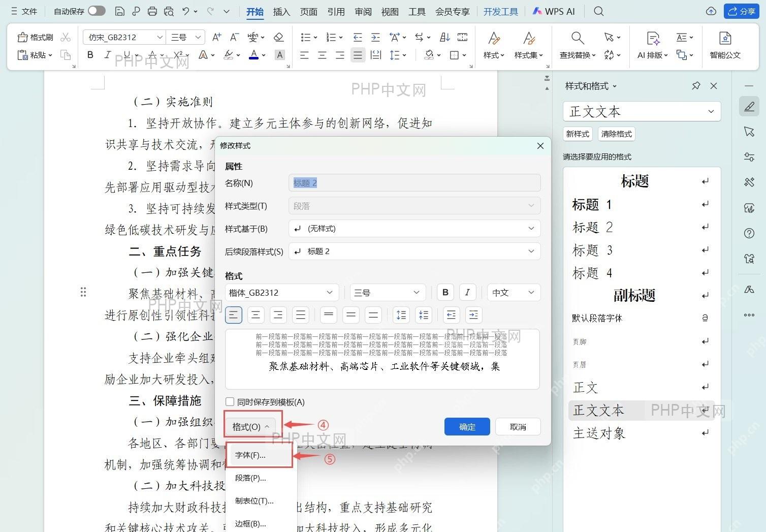Screen dimensions: 766x532
Task: Click the save icon in the quick access bar
Action: click(119, 11)
